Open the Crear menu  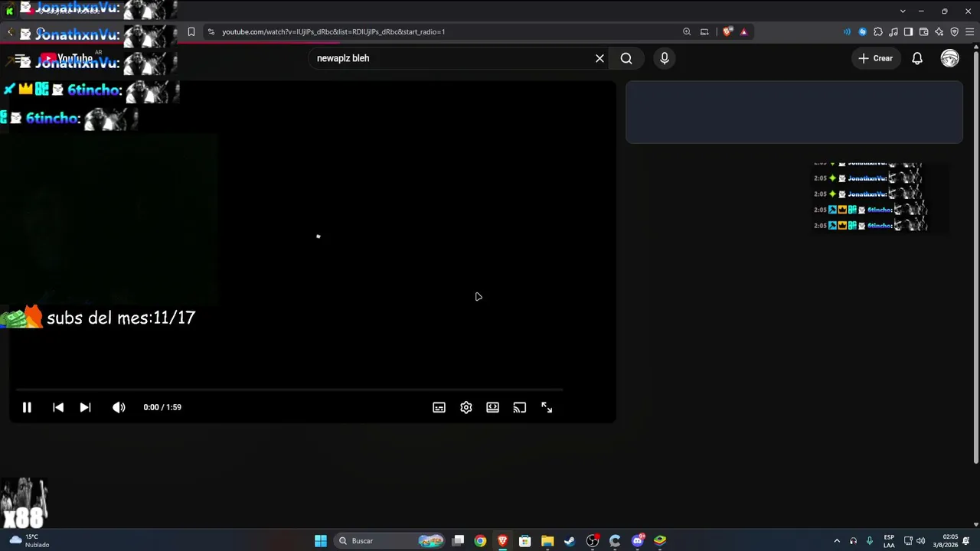[876, 58]
